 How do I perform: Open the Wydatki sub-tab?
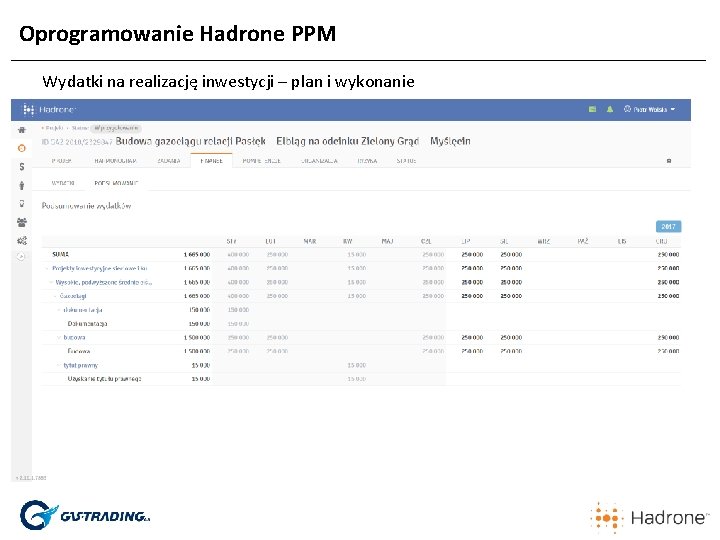point(63,183)
